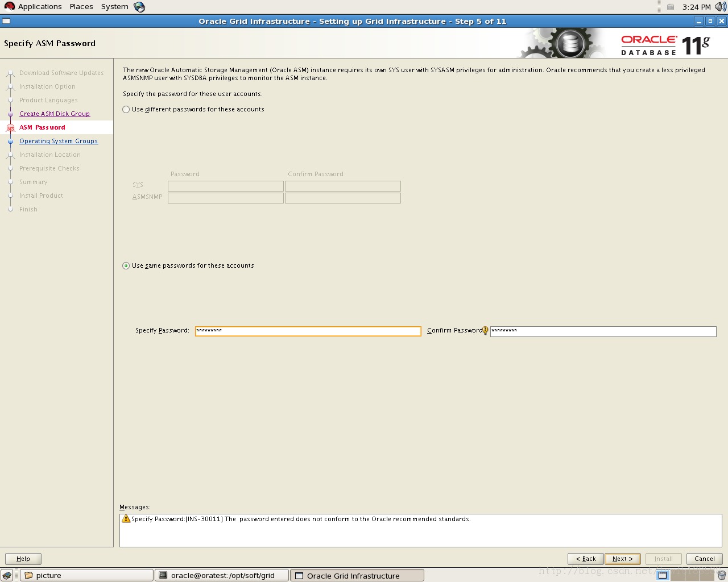Screen dimensions: 728x582
Task: Switch to the picture folder window
Action: [x=87, y=575]
